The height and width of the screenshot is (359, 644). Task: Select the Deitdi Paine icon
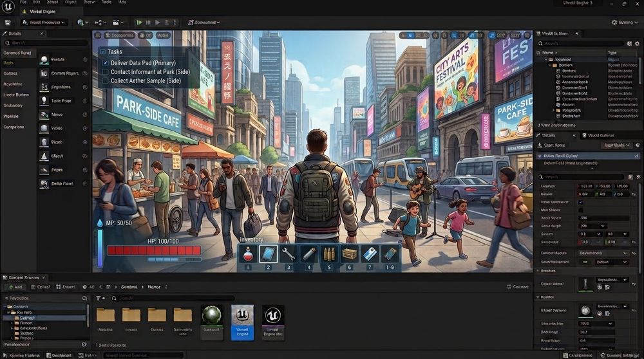[44, 183]
